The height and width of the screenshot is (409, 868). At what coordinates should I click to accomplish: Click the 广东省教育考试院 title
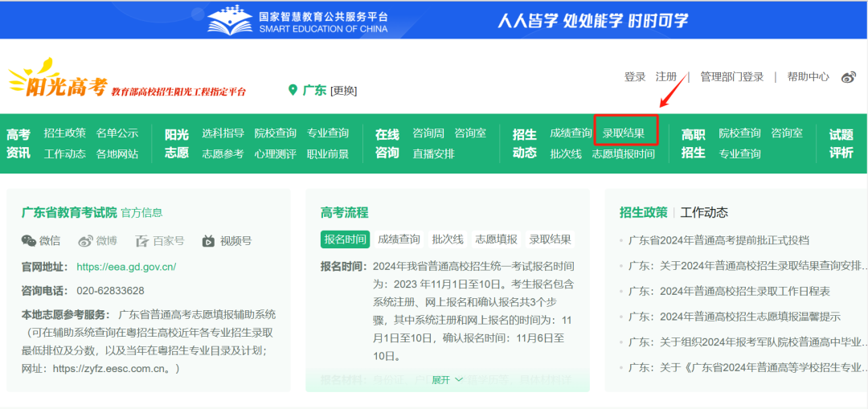coord(69,212)
